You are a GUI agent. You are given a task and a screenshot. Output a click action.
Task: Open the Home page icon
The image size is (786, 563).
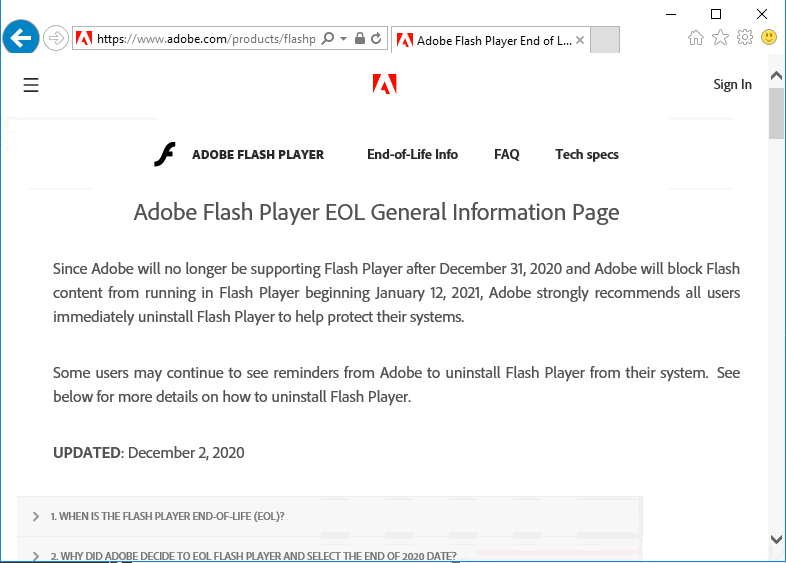tap(696, 38)
